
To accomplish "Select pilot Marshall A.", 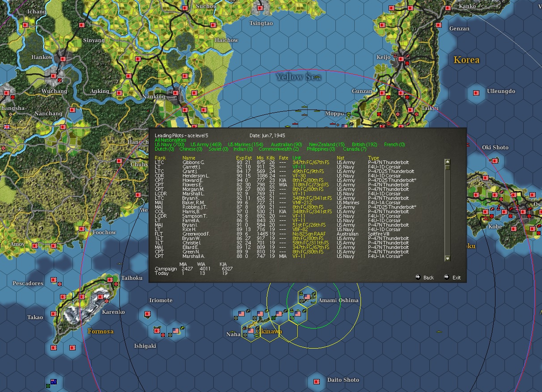I will point(193,256).
